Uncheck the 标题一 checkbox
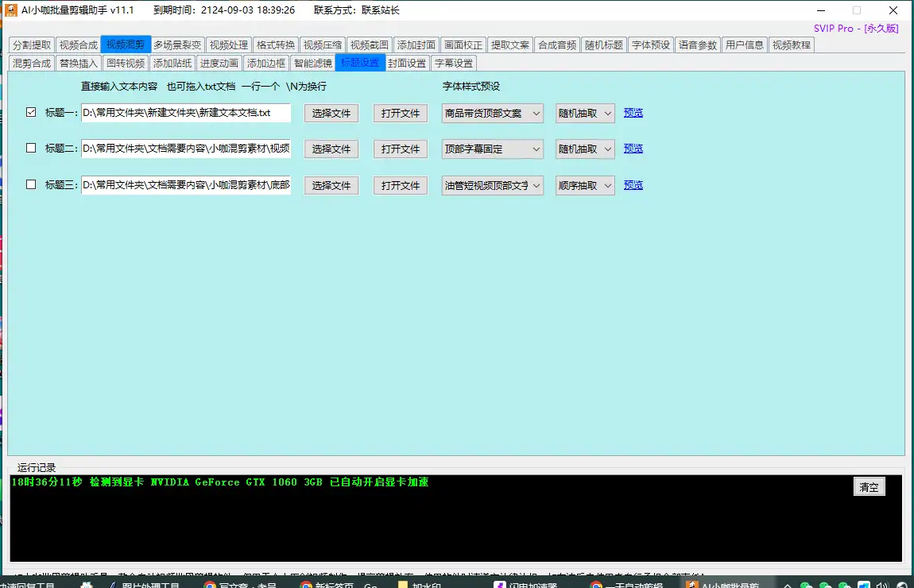914x588 pixels. tap(32, 113)
